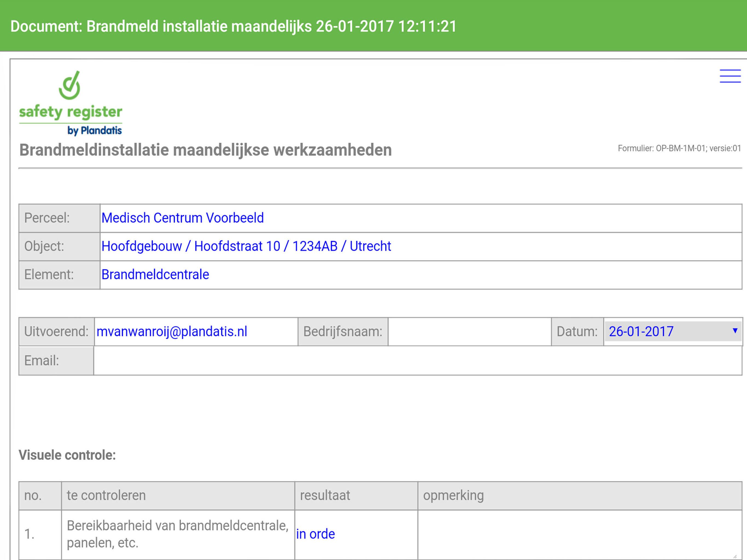Open the hamburger menu icon
The height and width of the screenshot is (560, 747).
[730, 76]
